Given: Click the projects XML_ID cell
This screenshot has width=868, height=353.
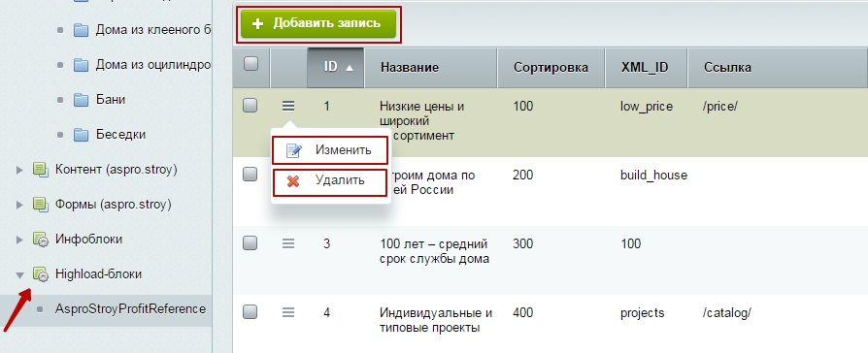Looking at the screenshot, I should click(x=642, y=313).
